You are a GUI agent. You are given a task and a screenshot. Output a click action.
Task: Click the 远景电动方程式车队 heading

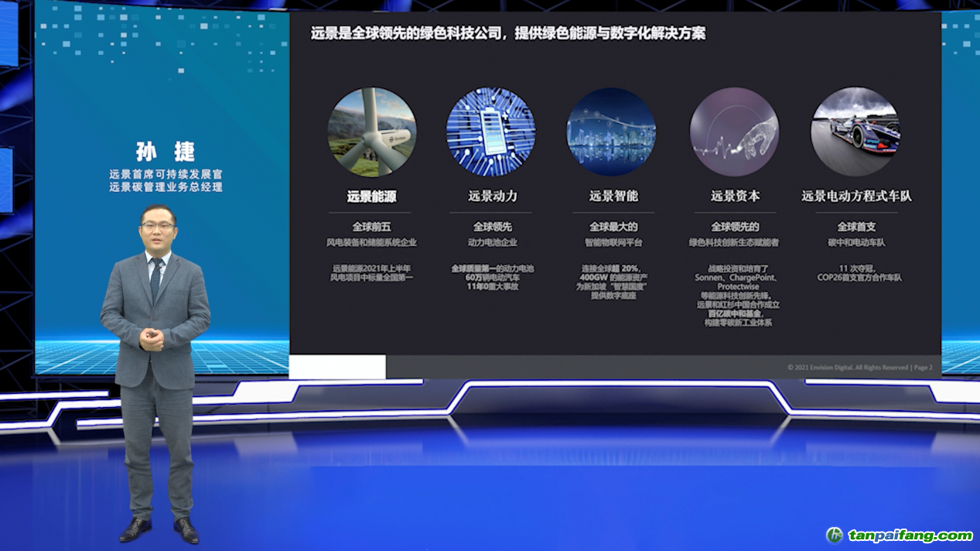(x=856, y=197)
